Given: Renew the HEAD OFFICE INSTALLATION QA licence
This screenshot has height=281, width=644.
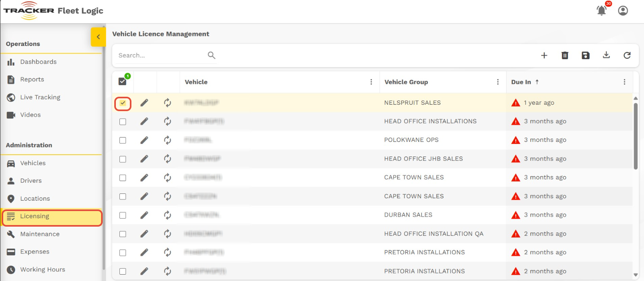Looking at the screenshot, I should point(167,233).
